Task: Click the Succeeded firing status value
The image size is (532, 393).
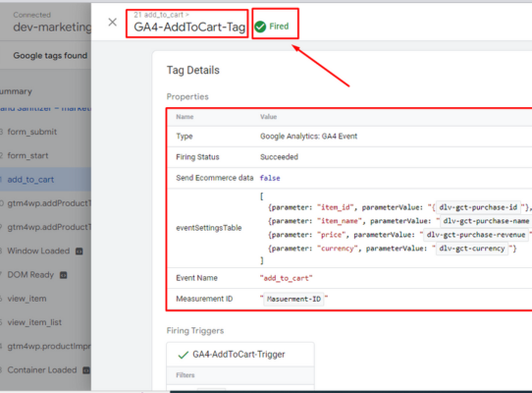Action: click(x=279, y=157)
